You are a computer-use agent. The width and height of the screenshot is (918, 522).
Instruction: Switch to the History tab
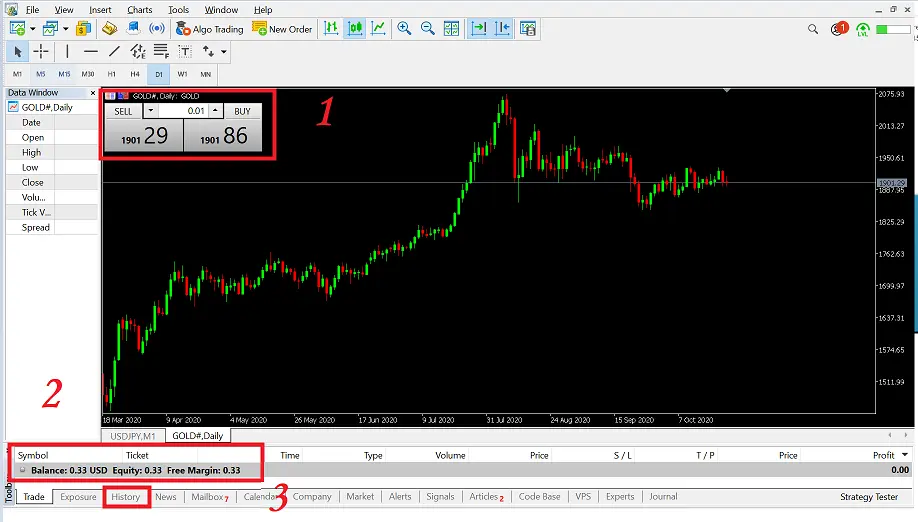(126, 496)
